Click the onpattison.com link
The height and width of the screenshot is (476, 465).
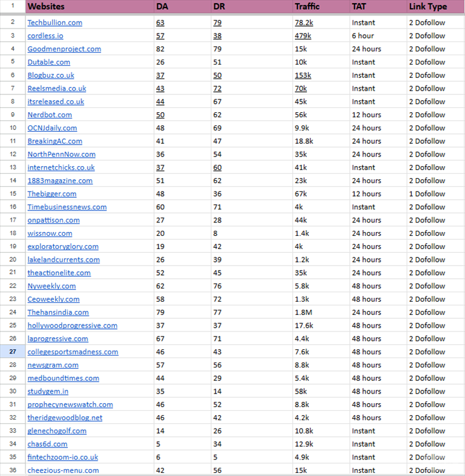click(53, 220)
